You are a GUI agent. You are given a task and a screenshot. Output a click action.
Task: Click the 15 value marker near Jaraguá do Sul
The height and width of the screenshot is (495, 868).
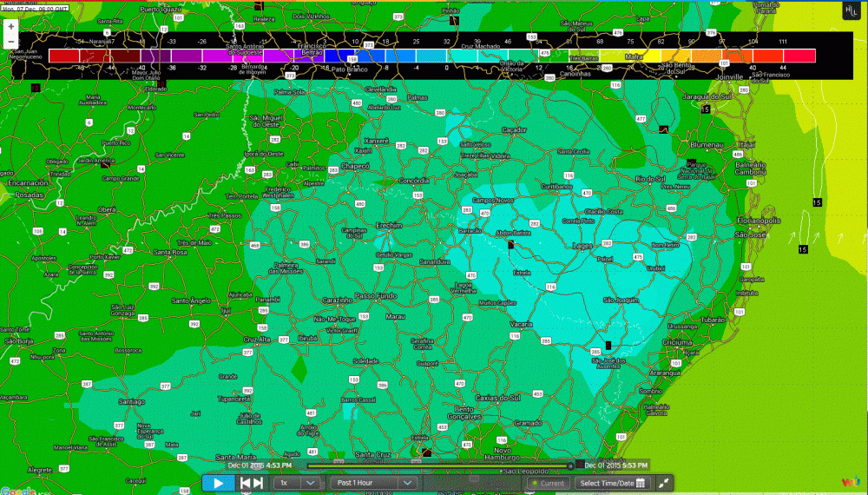tap(706, 110)
